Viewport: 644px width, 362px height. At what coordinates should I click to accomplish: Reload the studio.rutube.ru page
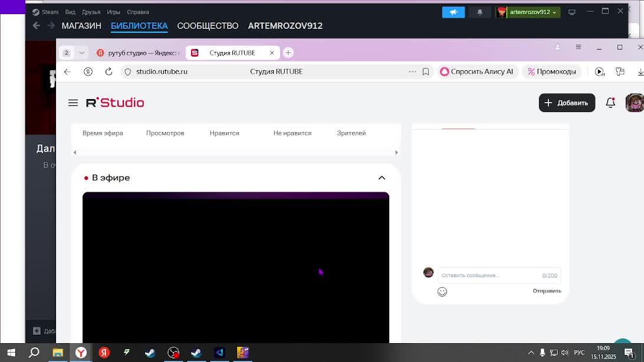pyautogui.click(x=109, y=71)
